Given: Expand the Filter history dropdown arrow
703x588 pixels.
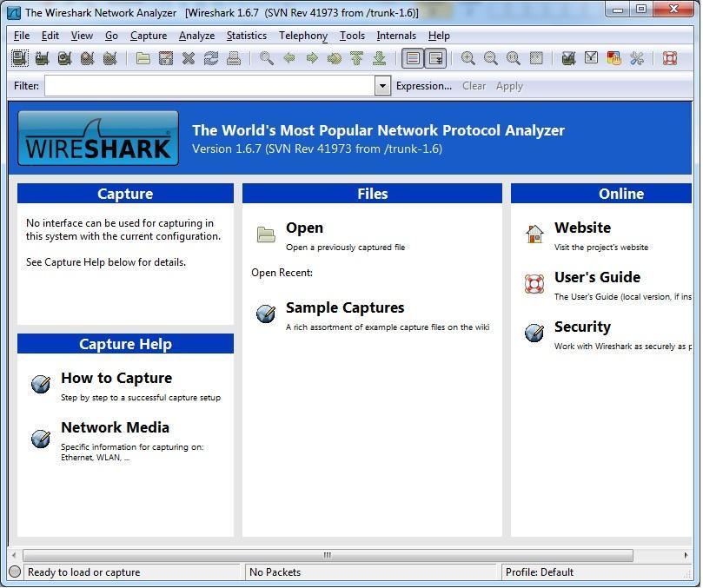Looking at the screenshot, I should tap(382, 86).
